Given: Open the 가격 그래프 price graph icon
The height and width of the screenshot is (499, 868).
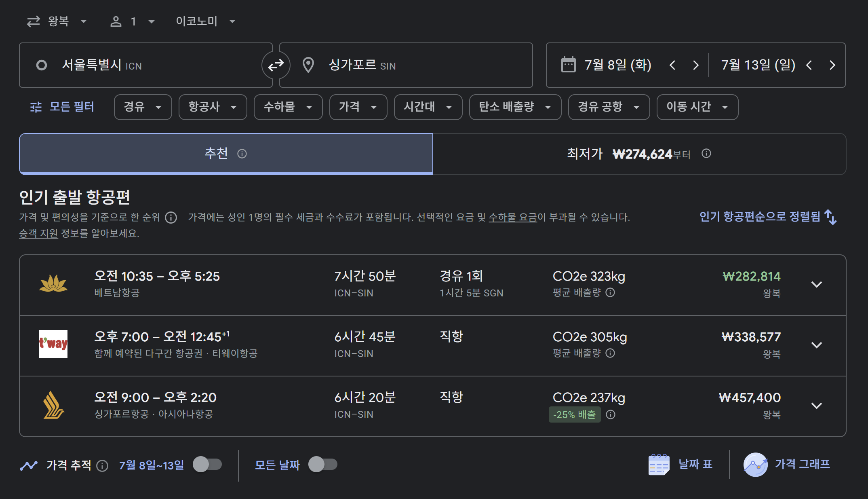Looking at the screenshot, I should click(x=756, y=464).
